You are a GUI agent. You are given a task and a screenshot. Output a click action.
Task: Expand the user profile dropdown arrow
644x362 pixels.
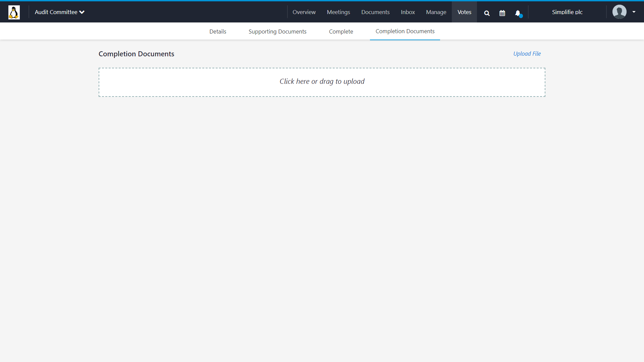[x=634, y=12]
